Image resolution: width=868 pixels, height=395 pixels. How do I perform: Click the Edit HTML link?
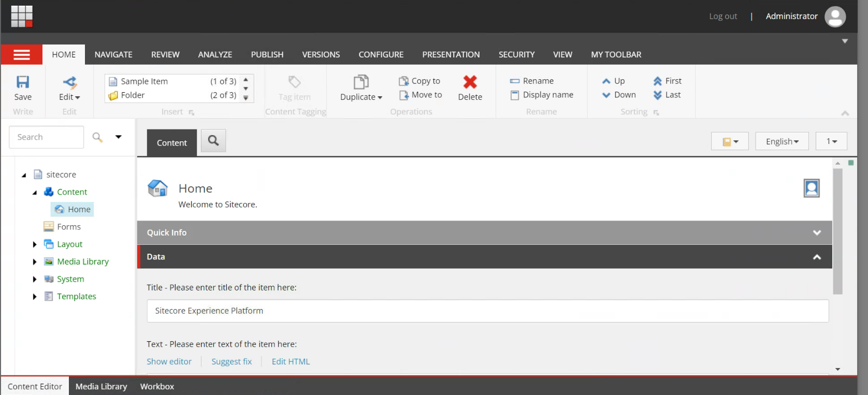(291, 361)
